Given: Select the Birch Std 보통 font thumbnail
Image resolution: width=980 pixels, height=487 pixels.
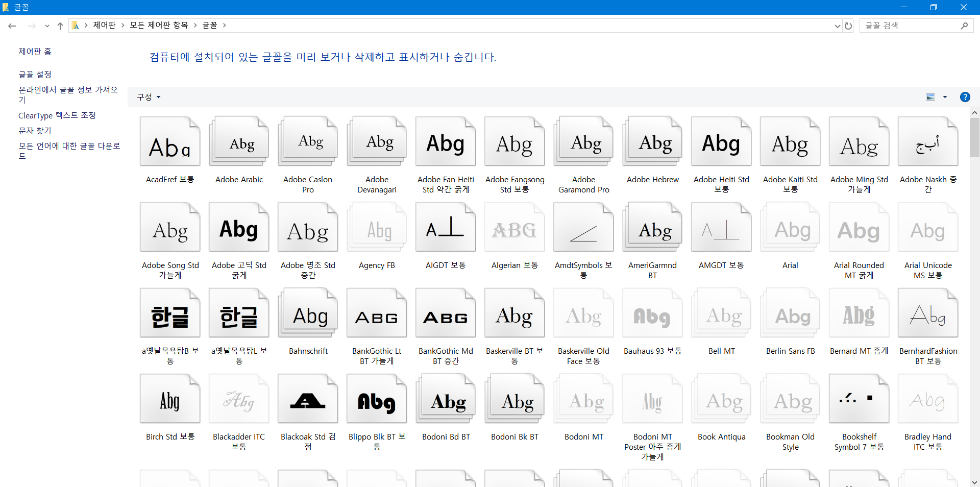Looking at the screenshot, I should coord(170,399).
